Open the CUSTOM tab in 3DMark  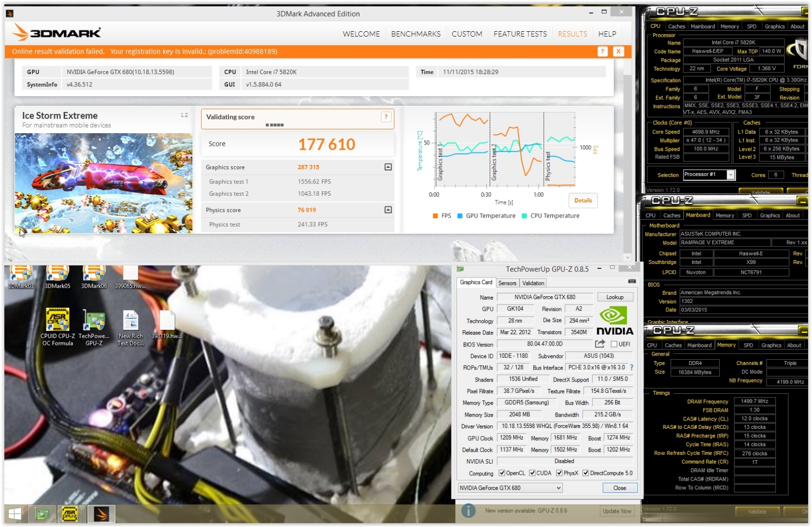[x=467, y=34]
